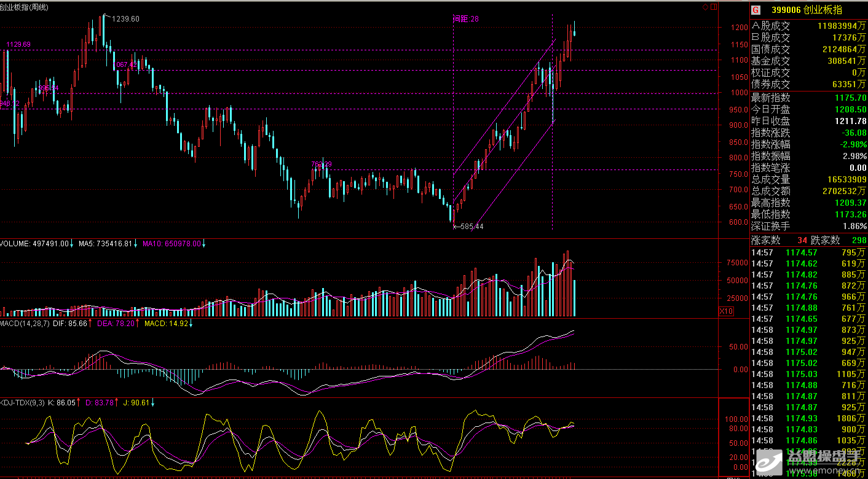Image resolution: width=868 pixels, height=479 pixels.
Task: Click the arrow marker at the 585.44 low
Action: 455,227
